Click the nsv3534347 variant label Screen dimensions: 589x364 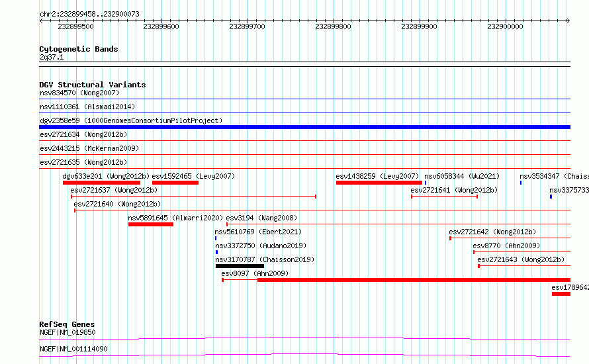click(554, 176)
